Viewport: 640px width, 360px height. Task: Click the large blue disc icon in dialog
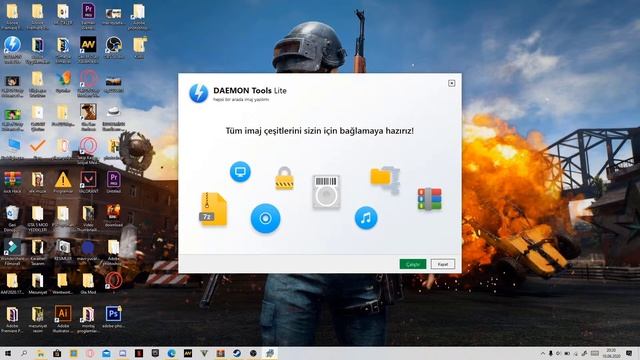pyautogui.click(x=265, y=218)
